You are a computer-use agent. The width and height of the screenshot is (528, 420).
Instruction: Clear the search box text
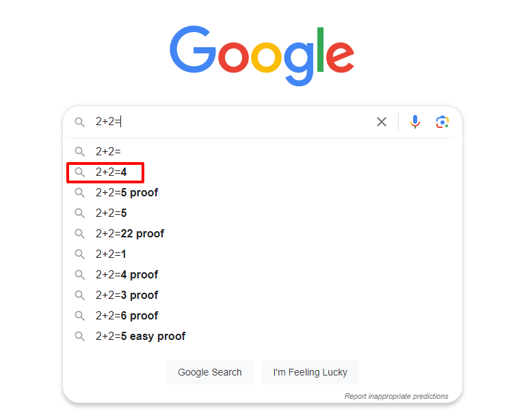tap(382, 122)
